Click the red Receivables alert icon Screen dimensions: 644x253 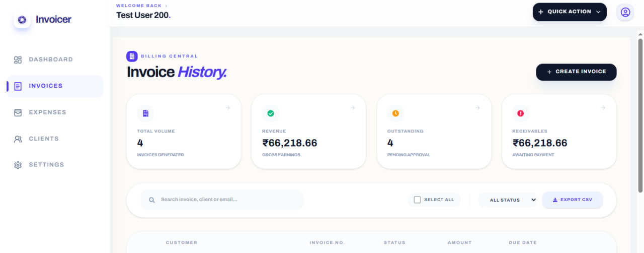520,113
